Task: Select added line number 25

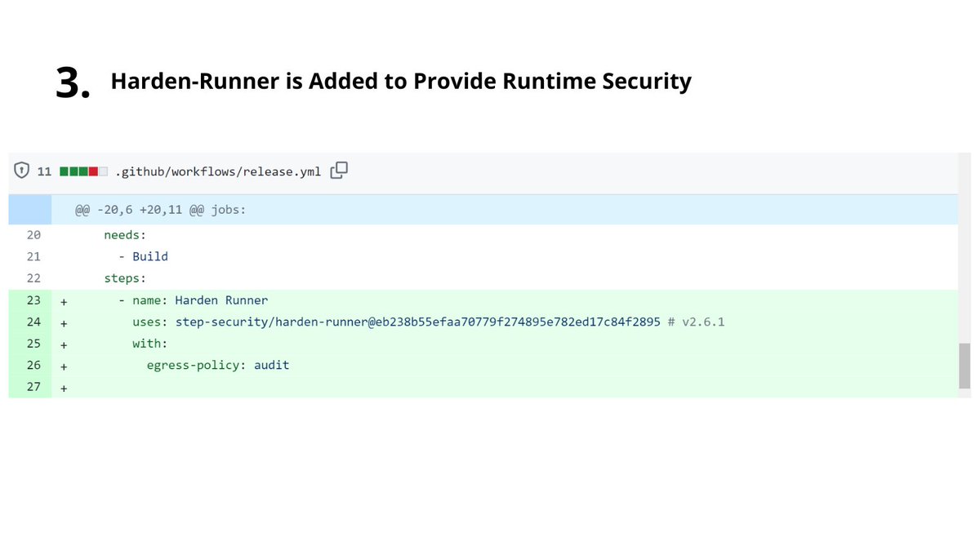Action: tap(33, 344)
